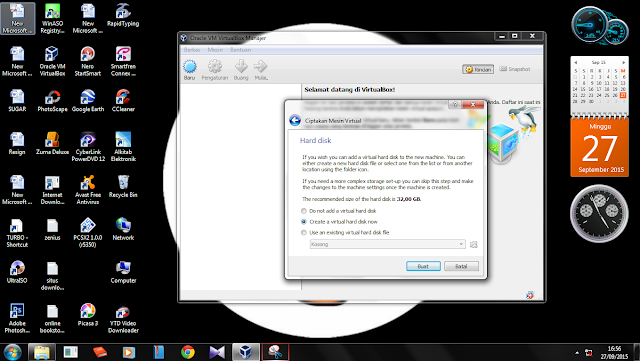Open Smartfren Connex desktop shortcut

123,61
